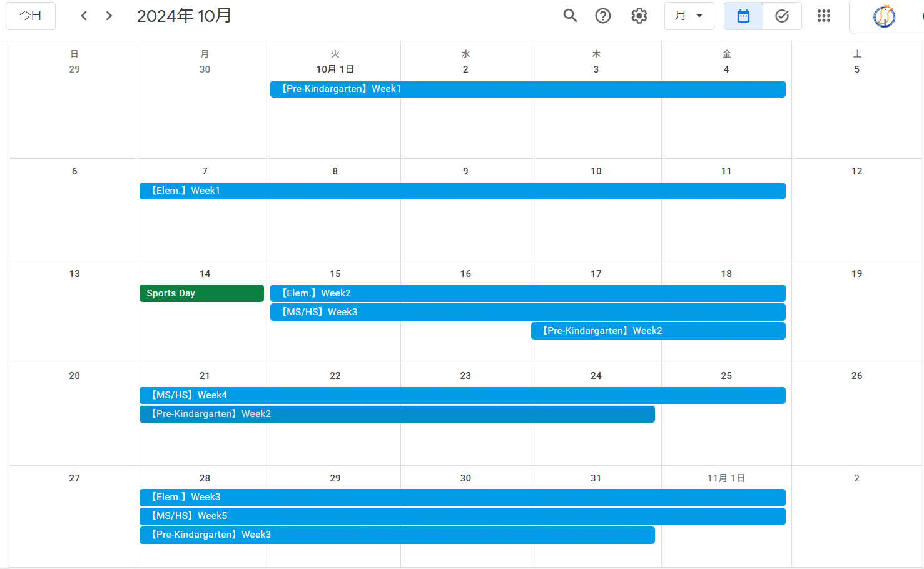The image size is (924, 569).
Task: Open 【MS/HS】Week5 event
Action: (x=462, y=516)
